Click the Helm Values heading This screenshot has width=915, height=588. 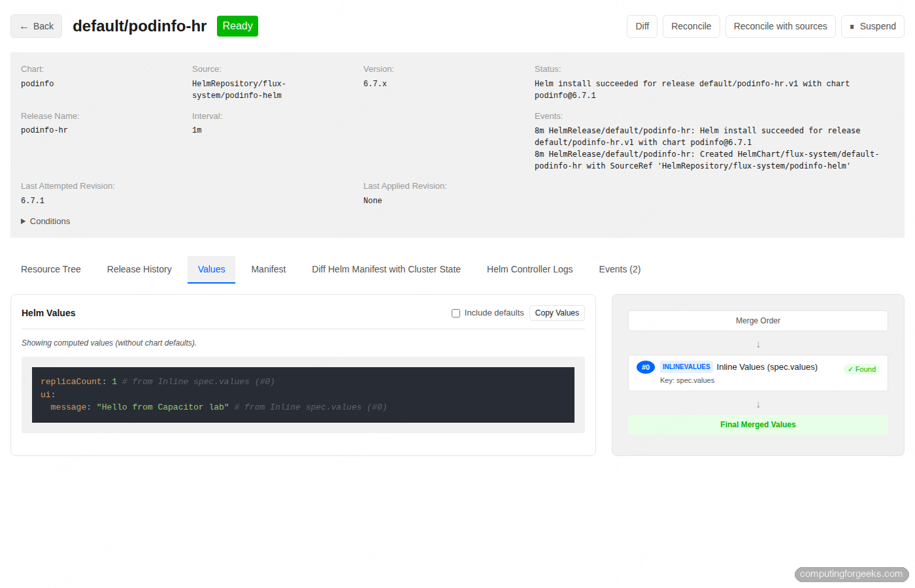point(48,313)
